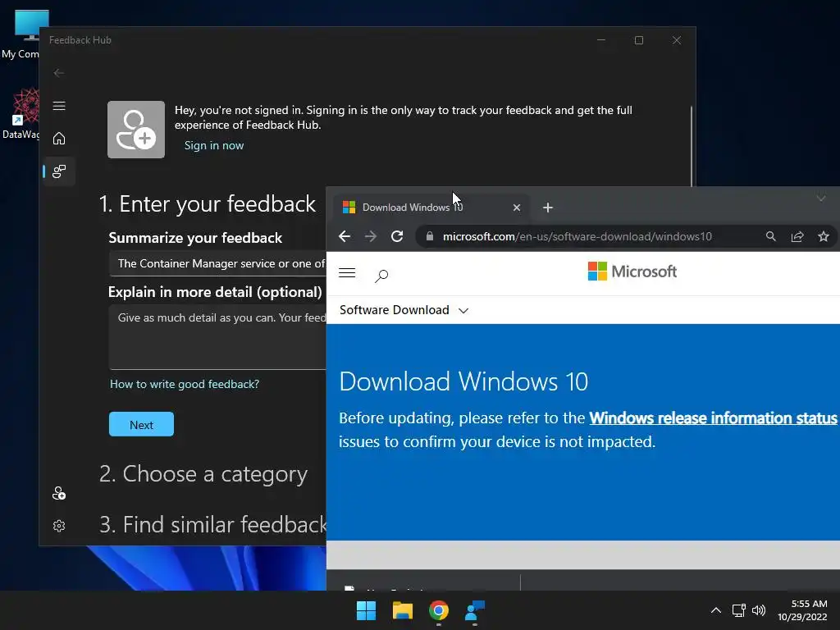Open Feedback Hub Home page
Image resolution: width=840 pixels, height=630 pixels.
(59, 139)
